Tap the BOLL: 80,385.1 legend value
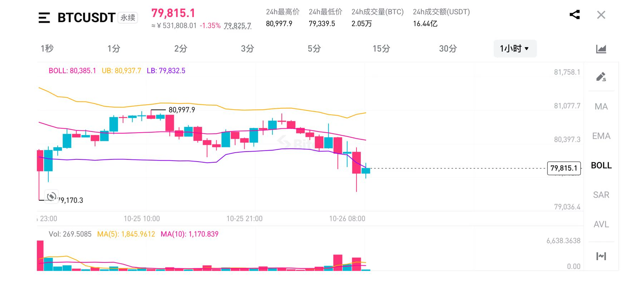This screenshot has width=644, height=296. pos(72,71)
